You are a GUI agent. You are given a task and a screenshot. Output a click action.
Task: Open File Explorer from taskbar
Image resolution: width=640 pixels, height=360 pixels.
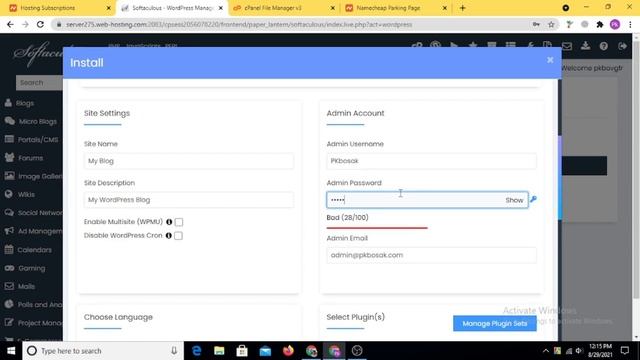coord(219,351)
